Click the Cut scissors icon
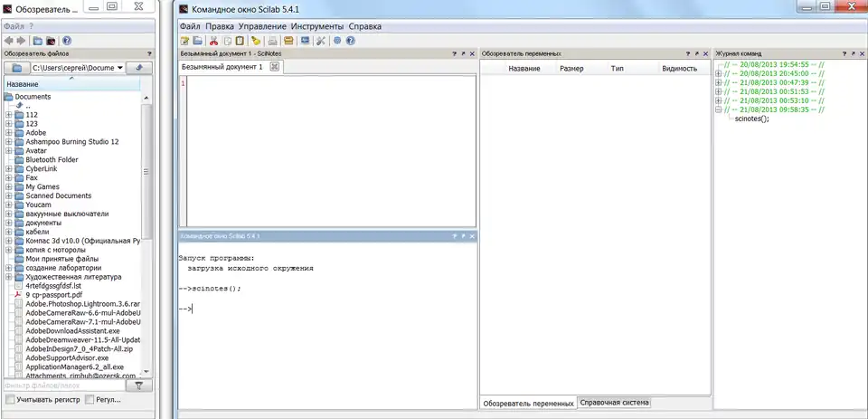The image size is (868, 419). point(213,41)
